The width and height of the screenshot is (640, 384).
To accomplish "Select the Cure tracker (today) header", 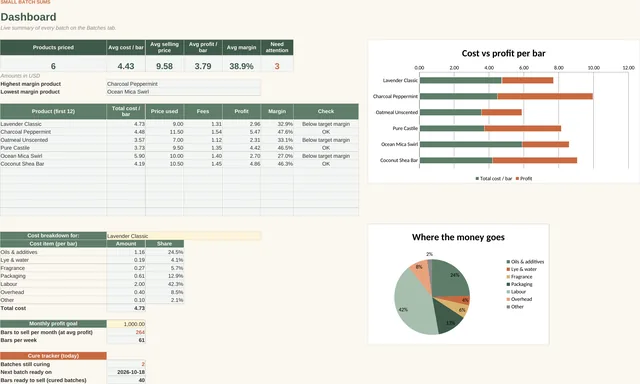I will click(53, 356).
